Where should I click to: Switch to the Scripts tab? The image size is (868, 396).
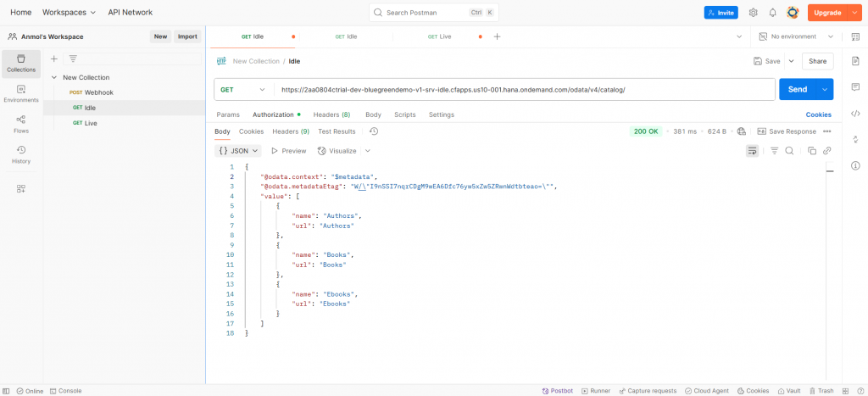click(x=404, y=114)
